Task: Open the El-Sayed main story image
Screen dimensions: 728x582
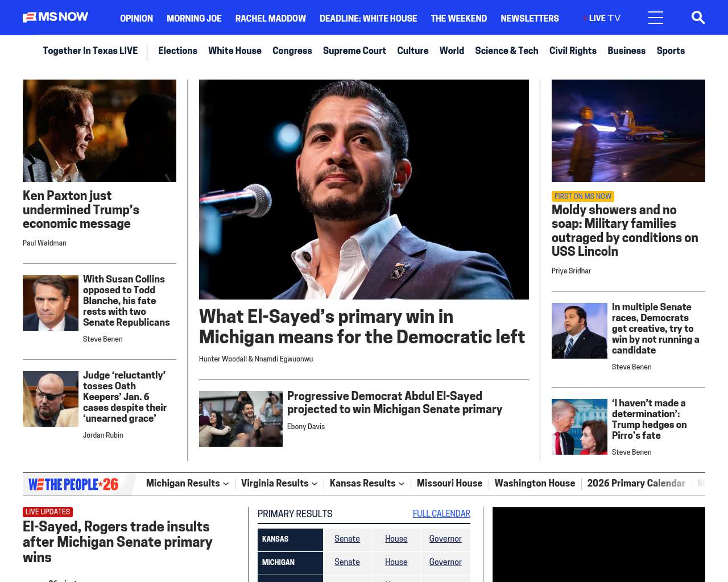Action: point(364,189)
